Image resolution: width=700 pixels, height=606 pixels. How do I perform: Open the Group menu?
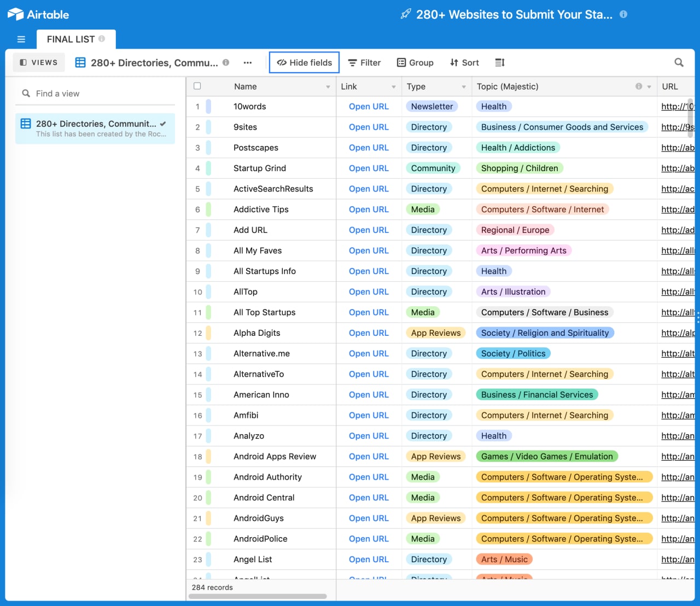click(x=415, y=62)
